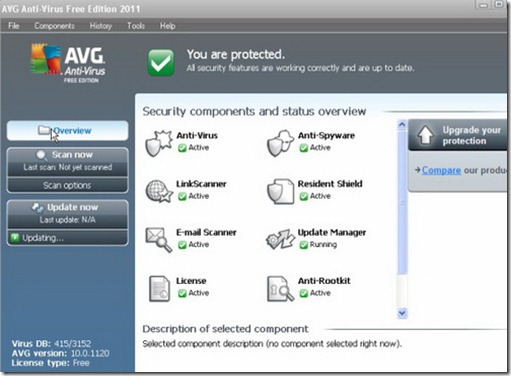511x376 pixels.
Task: Click Anti-Spyware Active green check status
Action: click(x=303, y=148)
